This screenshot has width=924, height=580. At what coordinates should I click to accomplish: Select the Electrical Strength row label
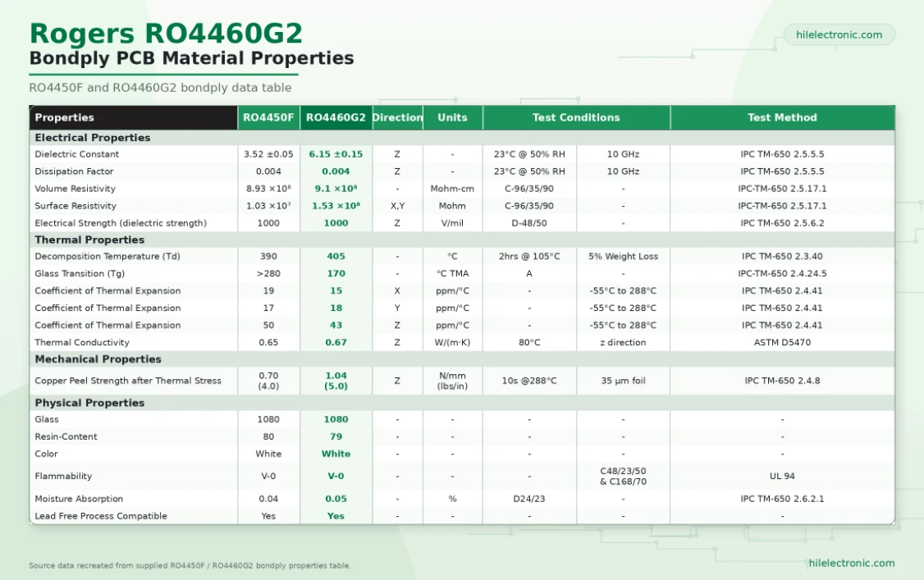[x=121, y=223]
